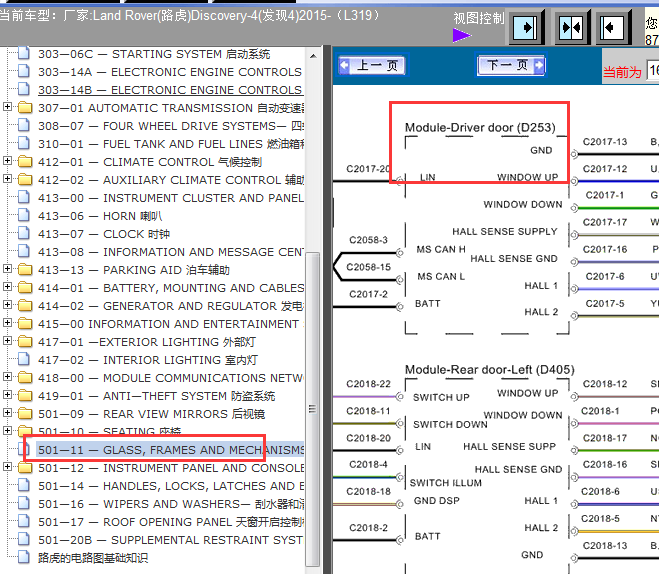The width and height of the screenshot is (659, 574).
Task: Click the purple triangle under 视图控制
Action: click(x=461, y=35)
